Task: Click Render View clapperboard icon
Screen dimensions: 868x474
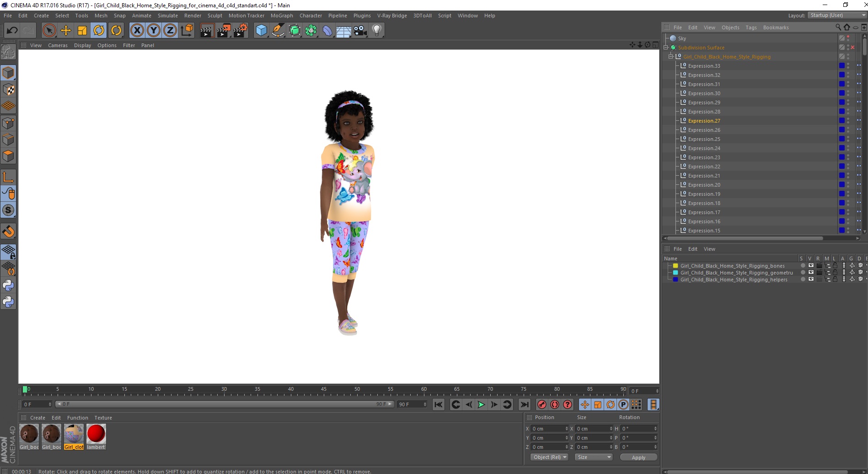Action: pyautogui.click(x=207, y=31)
